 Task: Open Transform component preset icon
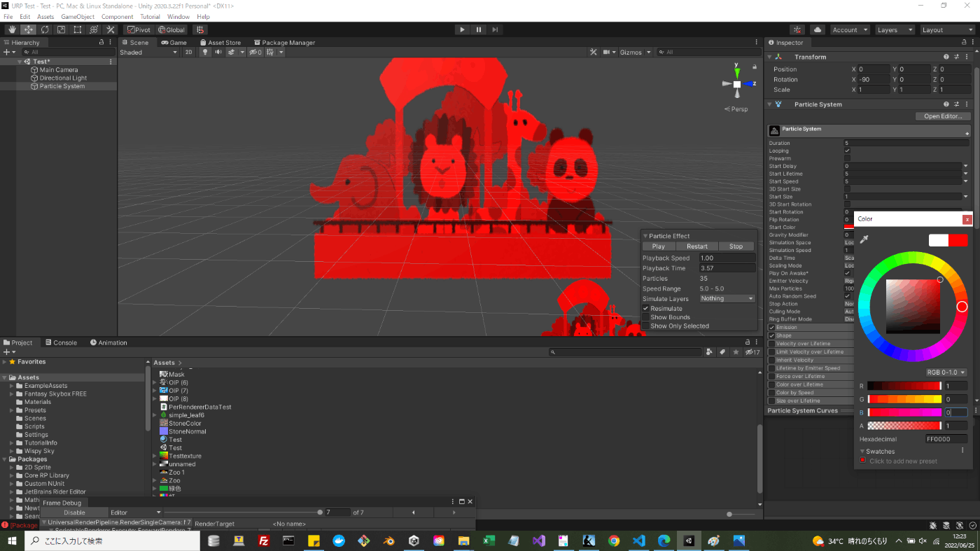[956, 57]
